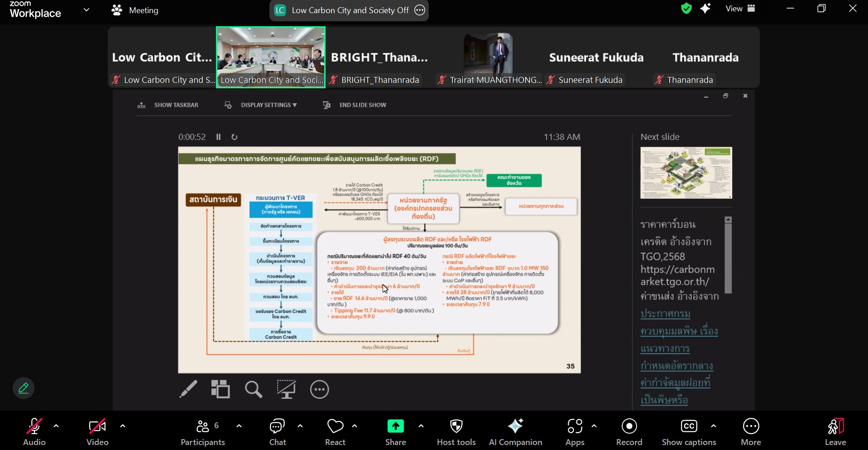The height and width of the screenshot is (450, 868).
Task: Open the Apps menu
Action: [575, 432]
